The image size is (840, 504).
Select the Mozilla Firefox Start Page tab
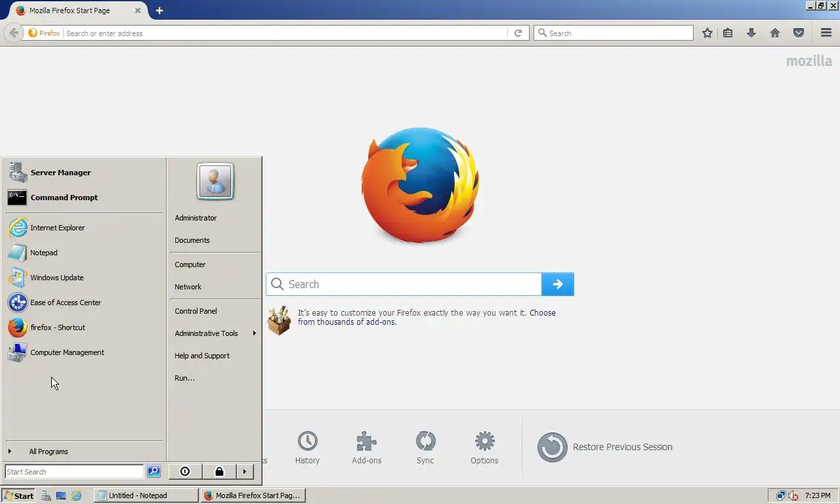tap(77, 10)
